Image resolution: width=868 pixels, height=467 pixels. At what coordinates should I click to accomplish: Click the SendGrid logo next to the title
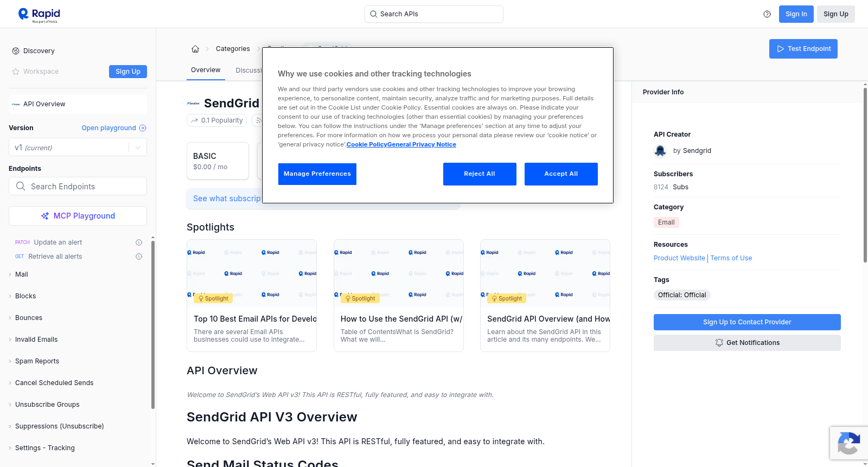[x=193, y=103]
